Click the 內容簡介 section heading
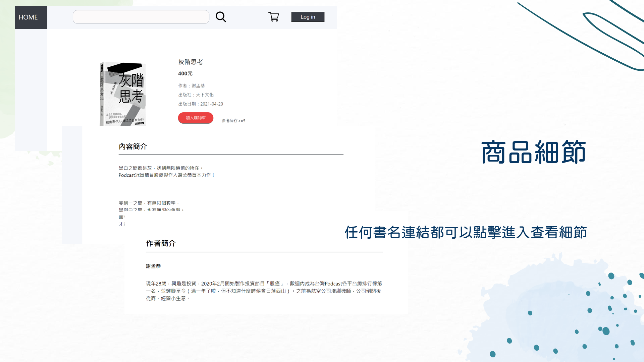Screen dimensions: 644x362 coord(133,146)
